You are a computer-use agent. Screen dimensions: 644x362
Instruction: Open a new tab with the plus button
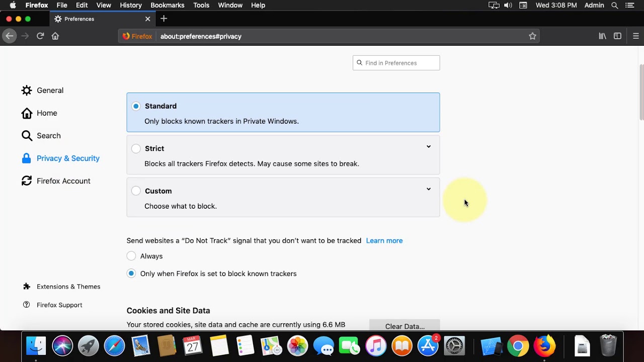click(x=164, y=19)
